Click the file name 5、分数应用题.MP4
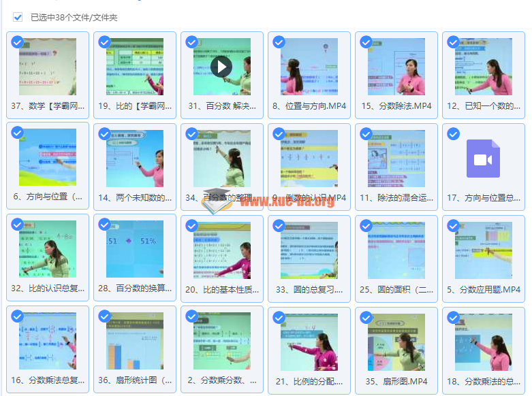Image resolution: width=532 pixels, height=396 pixels. [x=483, y=289]
